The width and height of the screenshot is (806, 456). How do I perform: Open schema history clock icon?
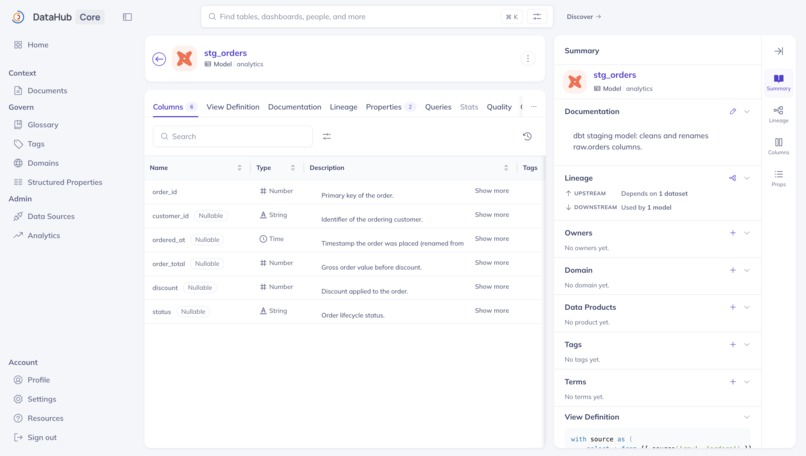point(527,136)
